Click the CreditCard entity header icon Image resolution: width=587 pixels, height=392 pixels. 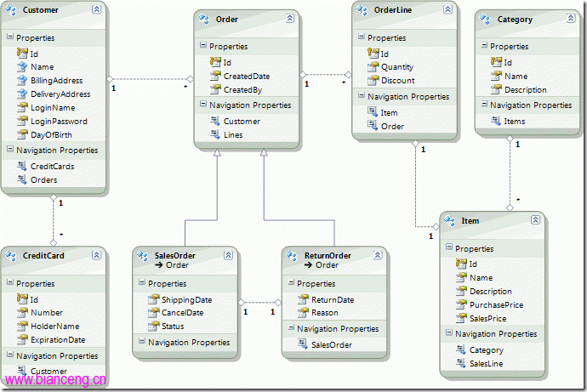(x=11, y=256)
